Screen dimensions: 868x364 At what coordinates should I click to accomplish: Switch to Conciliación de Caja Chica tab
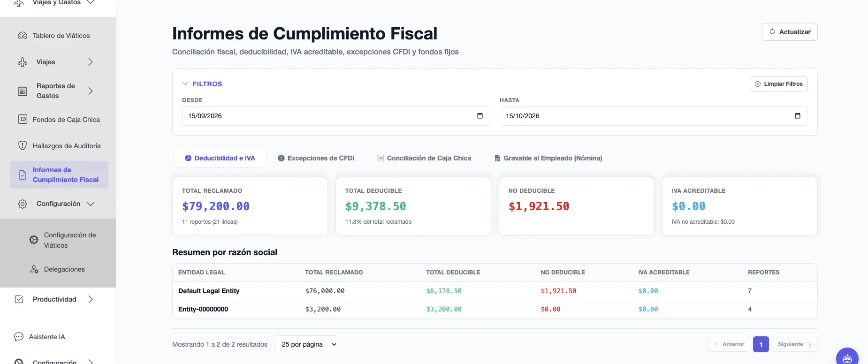pyautogui.click(x=424, y=158)
